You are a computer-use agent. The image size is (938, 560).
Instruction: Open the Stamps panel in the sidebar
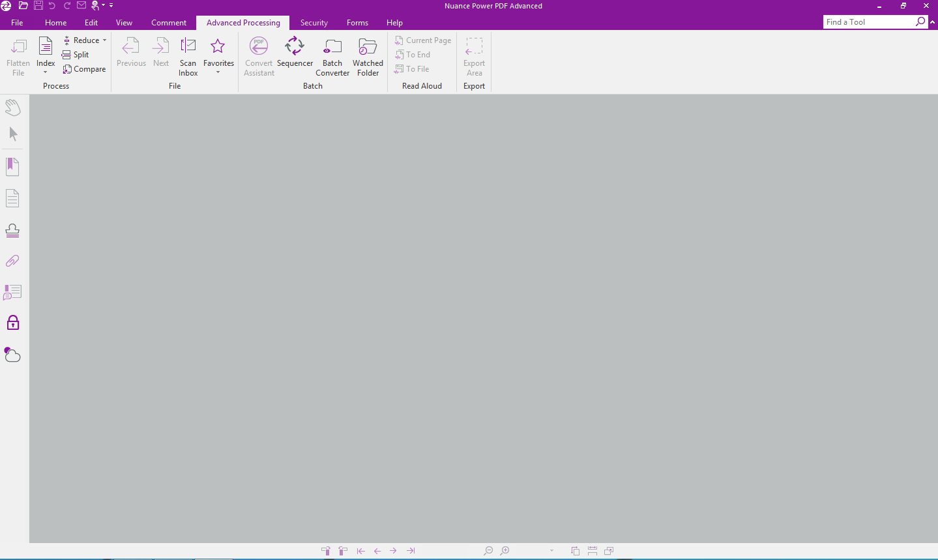12,230
